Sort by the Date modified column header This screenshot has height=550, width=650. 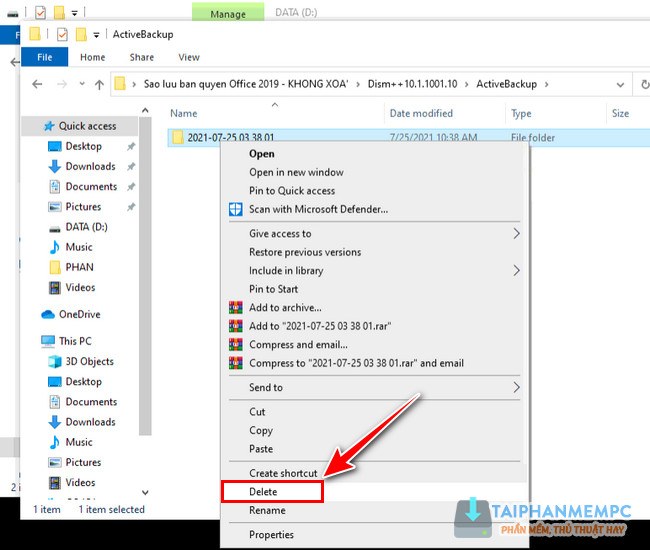tap(421, 114)
